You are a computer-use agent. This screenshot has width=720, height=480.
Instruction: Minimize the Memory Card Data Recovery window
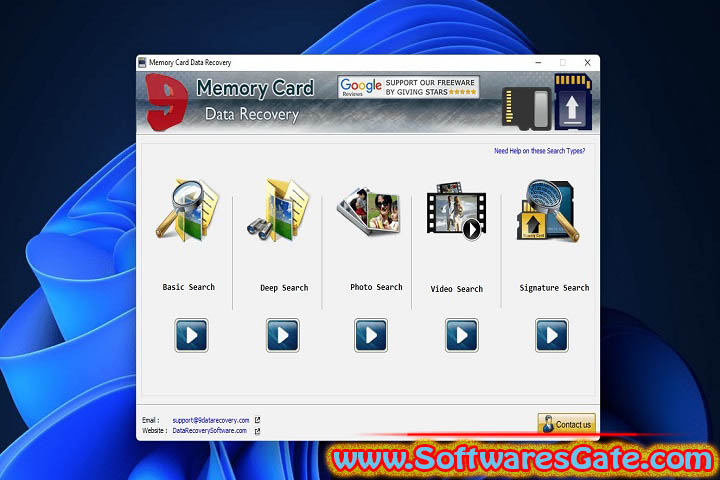(538, 62)
